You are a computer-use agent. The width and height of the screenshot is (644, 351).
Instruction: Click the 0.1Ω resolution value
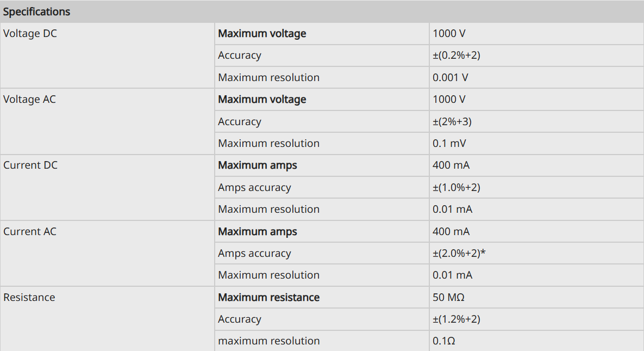point(443,341)
